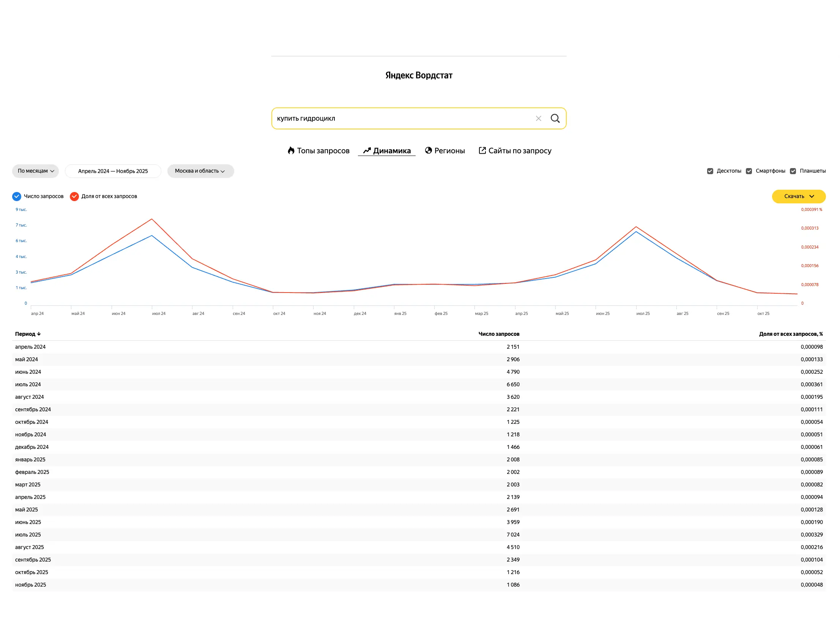The width and height of the screenshot is (840, 631).
Task: Select the март 2025 row label
Action: (28, 485)
